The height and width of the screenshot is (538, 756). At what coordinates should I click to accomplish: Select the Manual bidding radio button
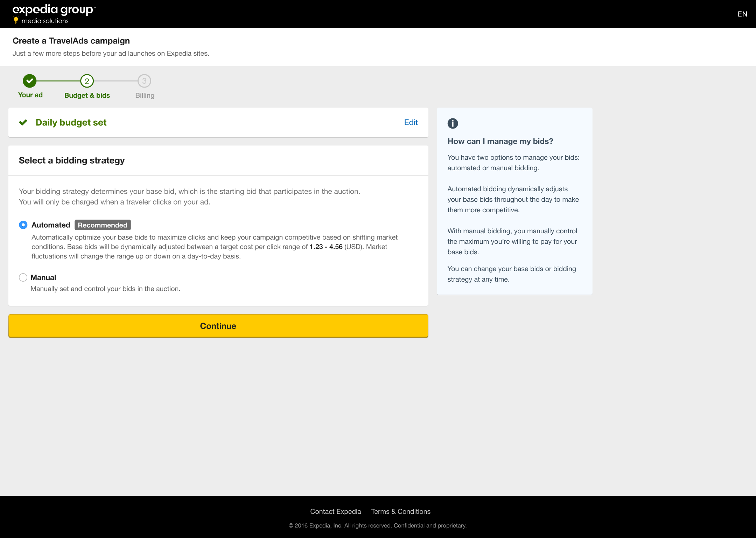[23, 277]
